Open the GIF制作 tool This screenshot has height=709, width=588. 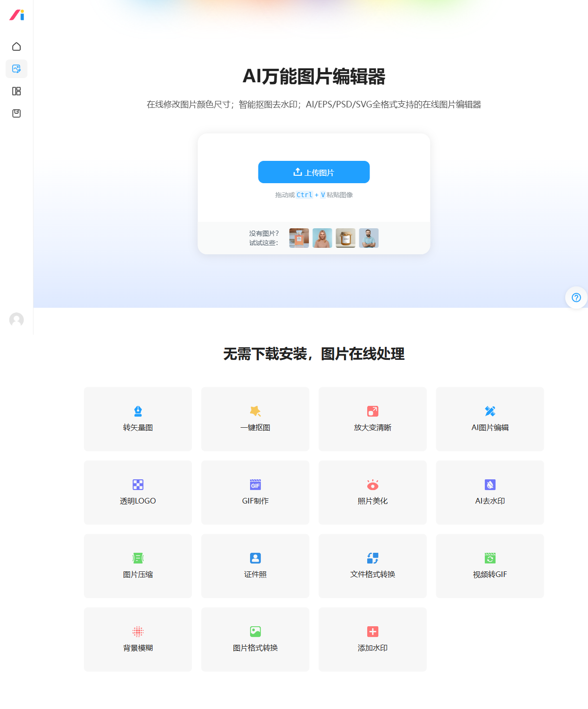[255, 492]
